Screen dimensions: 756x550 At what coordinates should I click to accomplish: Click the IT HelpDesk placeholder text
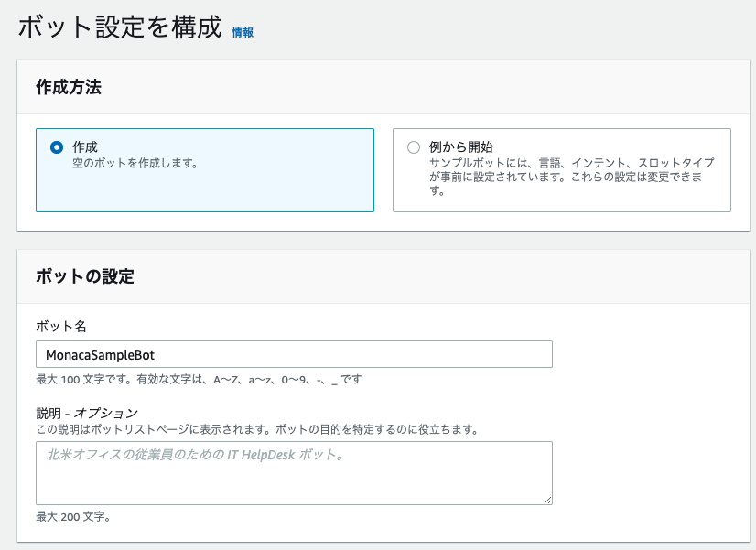(x=195, y=455)
